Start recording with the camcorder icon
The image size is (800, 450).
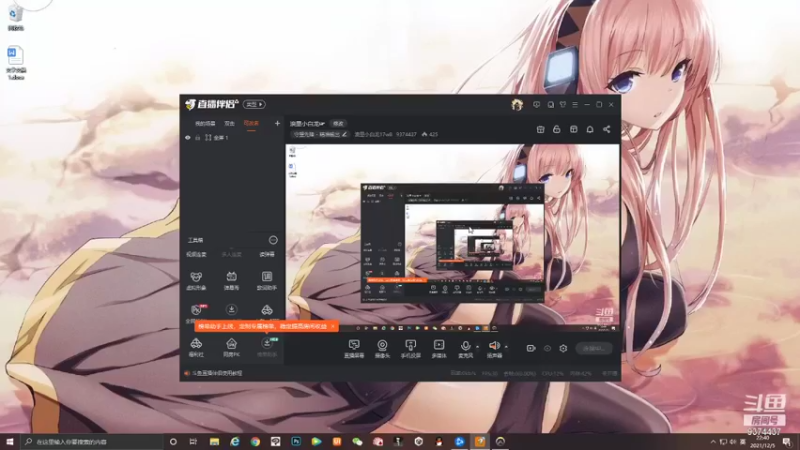pos(531,348)
